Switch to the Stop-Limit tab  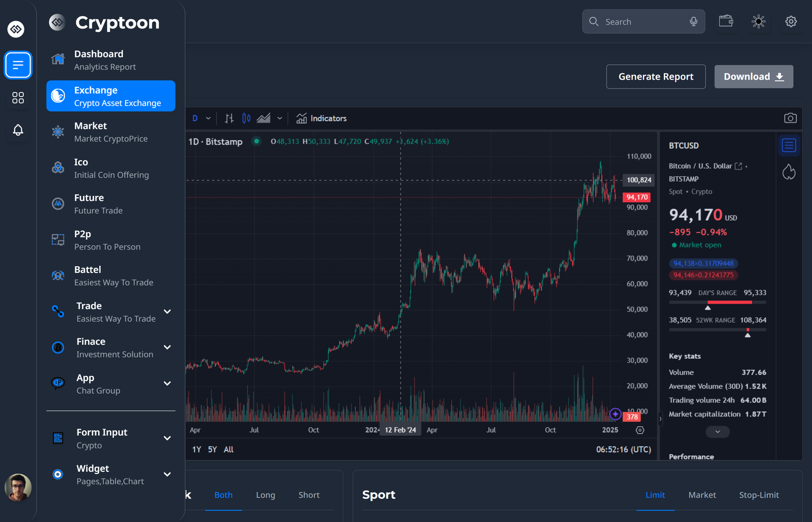point(759,495)
